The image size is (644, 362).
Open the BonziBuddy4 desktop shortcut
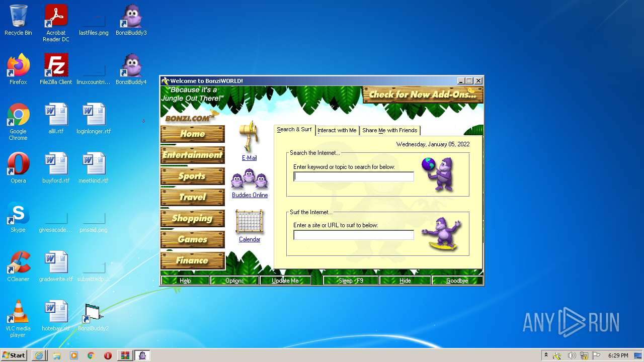point(131,69)
